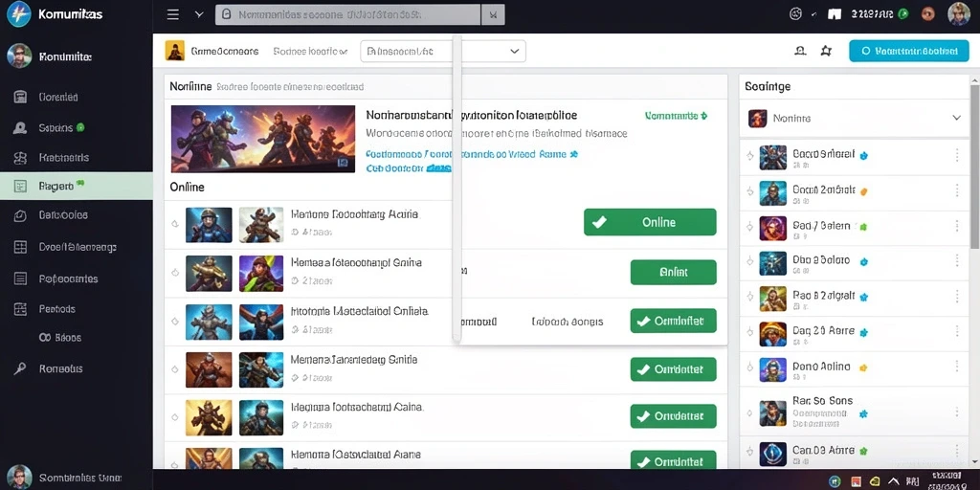Show hidden icons using the taskbar caret
The image size is (980, 490).
[x=893, y=481]
